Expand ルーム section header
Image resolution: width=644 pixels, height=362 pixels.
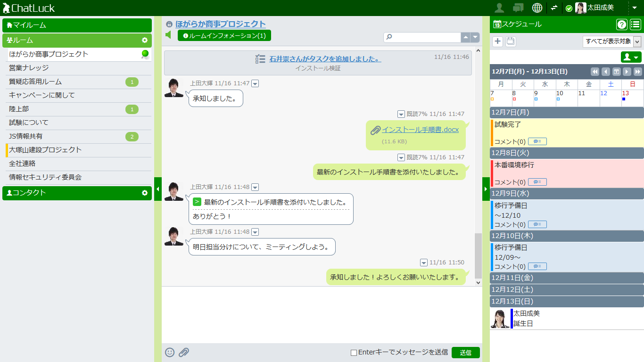click(x=77, y=41)
